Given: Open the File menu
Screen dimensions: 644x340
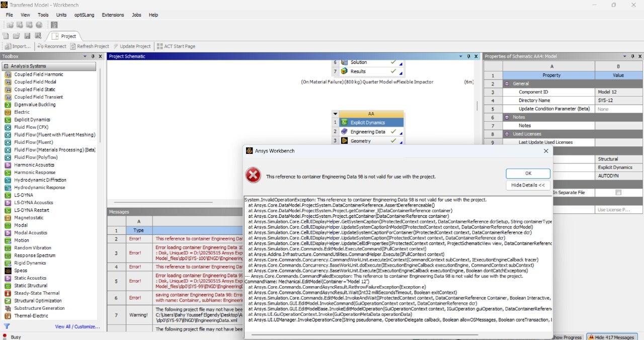Looking at the screenshot, I should tap(10, 15).
